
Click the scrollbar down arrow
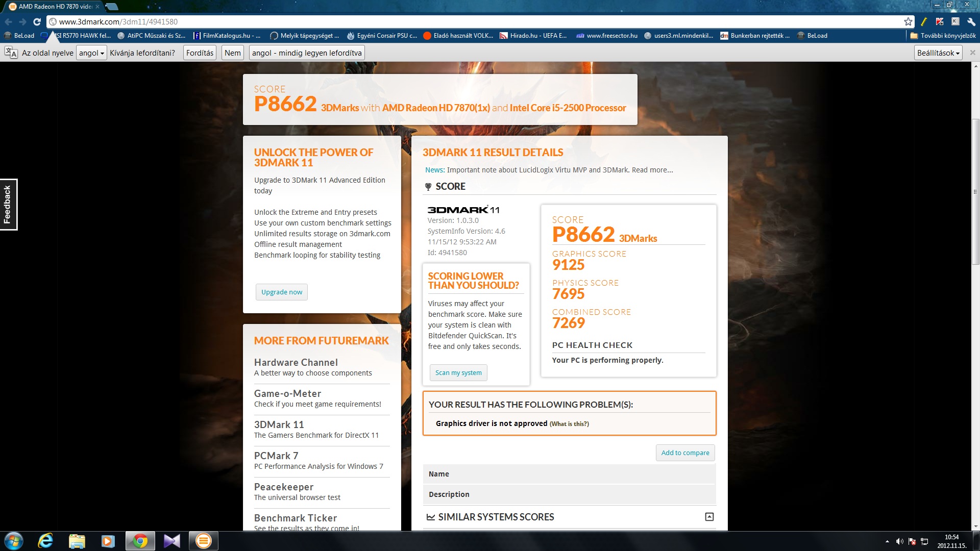(x=975, y=527)
